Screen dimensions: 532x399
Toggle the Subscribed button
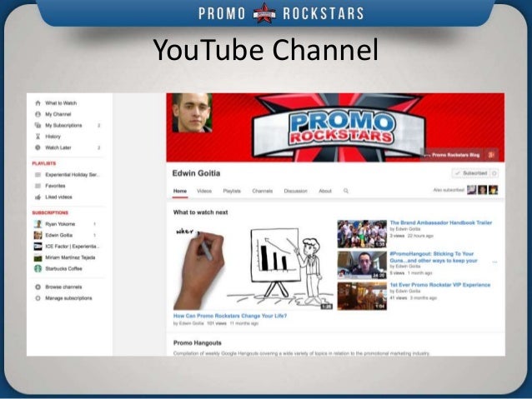pos(471,173)
